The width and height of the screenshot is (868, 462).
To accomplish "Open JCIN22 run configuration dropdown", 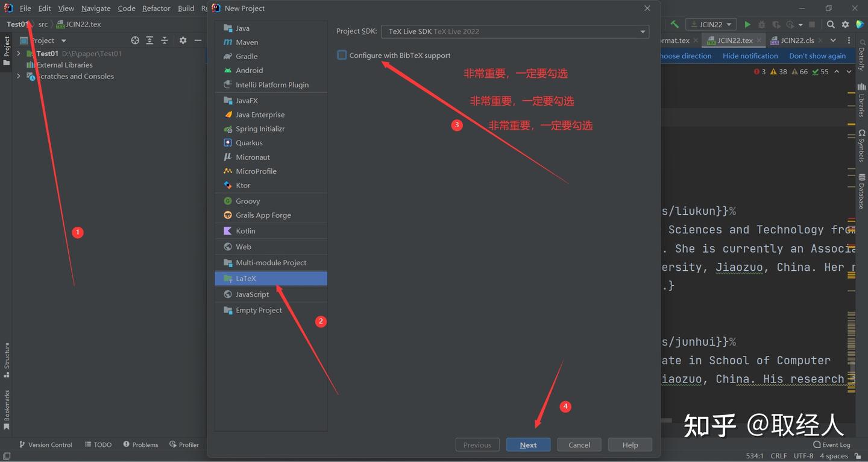I will [711, 24].
